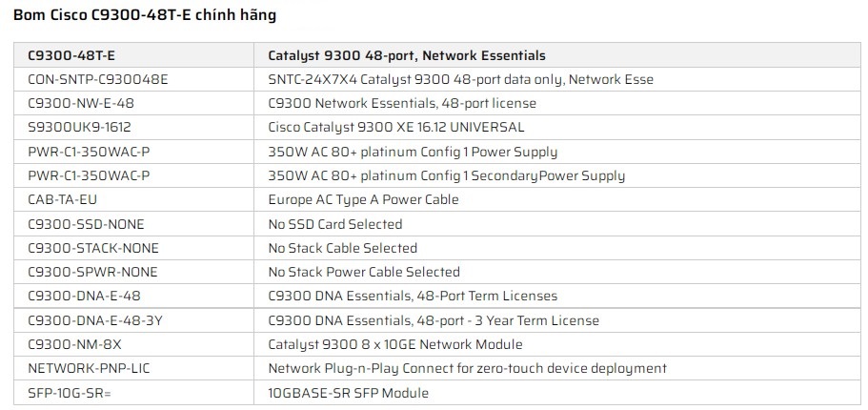Viewport: 868px width, 410px height.
Task: Select the SFP-10G-SR= cell
Action: (71, 393)
